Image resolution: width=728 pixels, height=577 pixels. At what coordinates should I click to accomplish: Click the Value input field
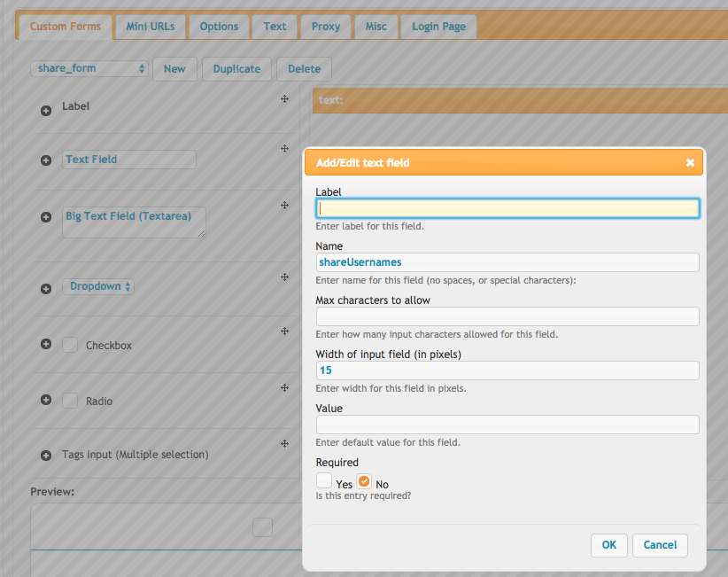pos(507,425)
